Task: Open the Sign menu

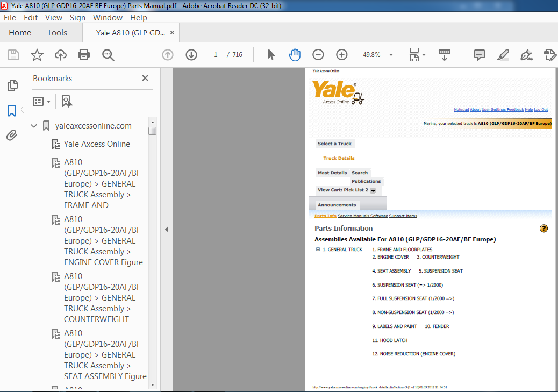Action: (x=77, y=17)
